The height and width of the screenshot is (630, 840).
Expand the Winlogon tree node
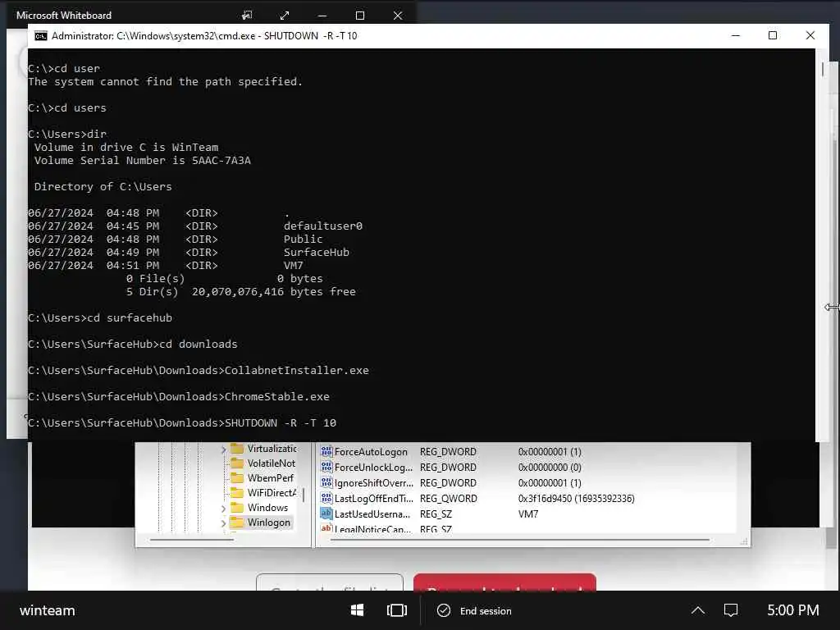click(223, 523)
